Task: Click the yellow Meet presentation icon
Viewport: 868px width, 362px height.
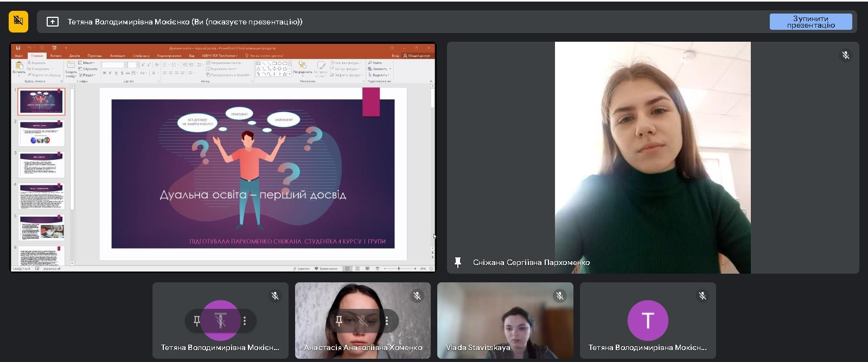Action: (18, 22)
